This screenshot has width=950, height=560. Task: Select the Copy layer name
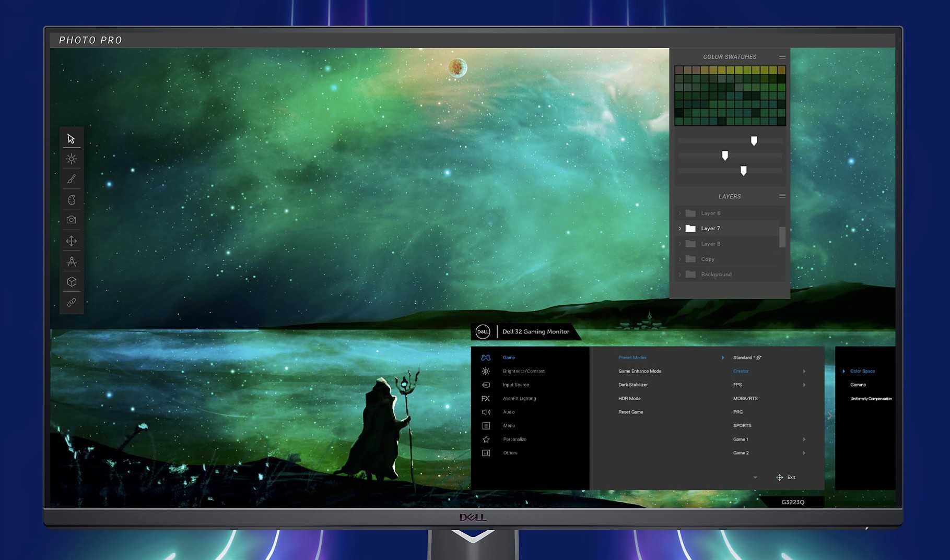point(708,259)
